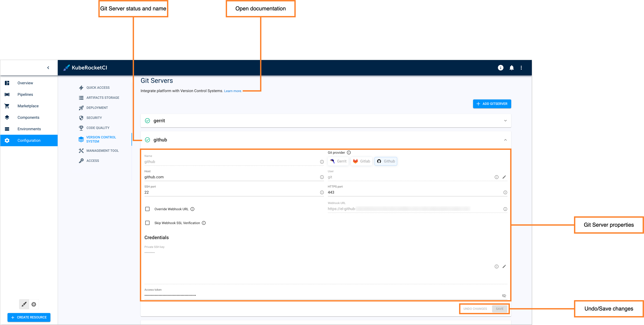Click the KubeRocketCI logo icon
The image size is (644, 325).
[x=66, y=68]
